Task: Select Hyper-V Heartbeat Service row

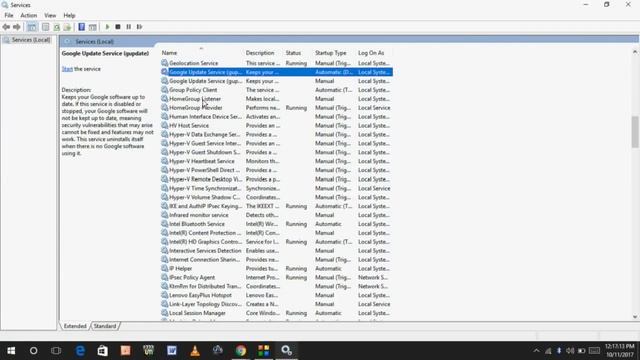Action: point(276,162)
